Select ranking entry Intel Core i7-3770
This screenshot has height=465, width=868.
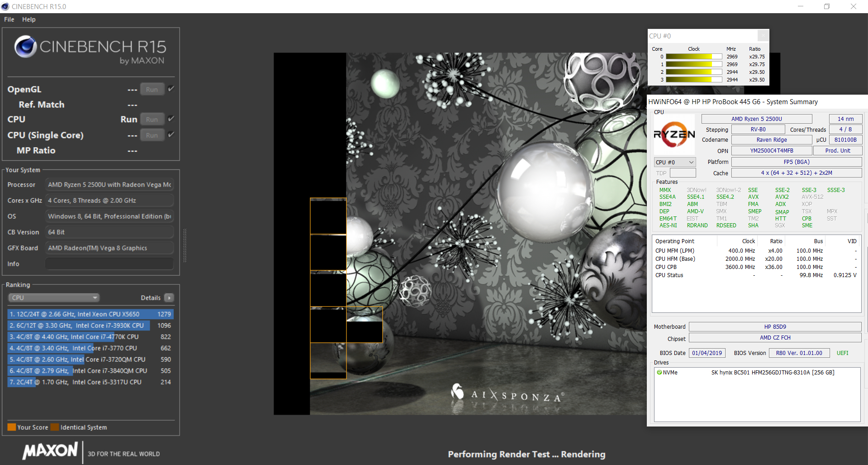click(90, 348)
